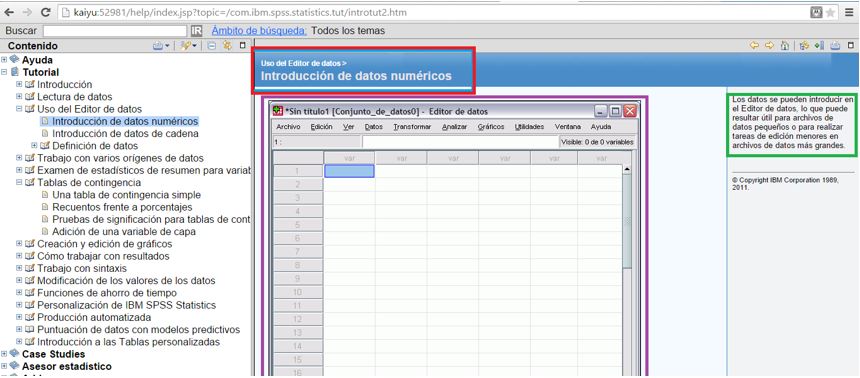
Task: Open Adición de una variable de capa
Action: (x=124, y=232)
